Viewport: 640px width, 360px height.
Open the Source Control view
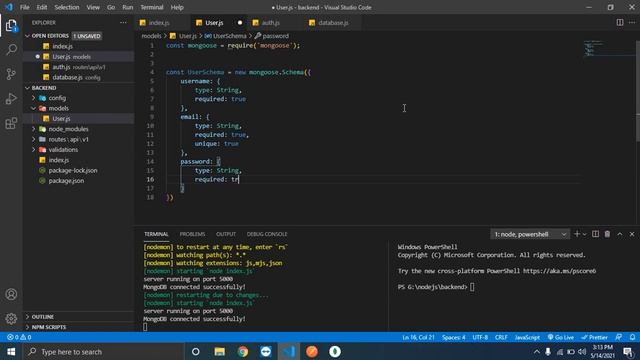(x=11, y=74)
